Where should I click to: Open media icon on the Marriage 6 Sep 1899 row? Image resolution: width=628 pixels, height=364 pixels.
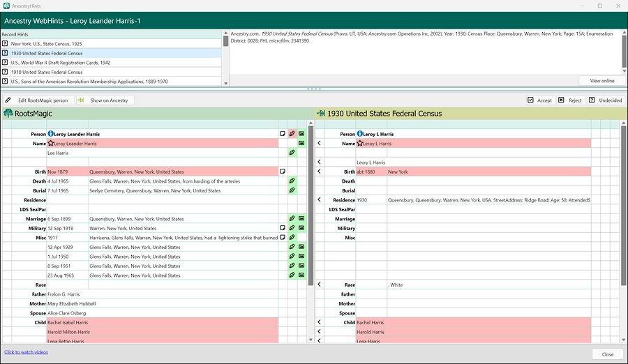coord(301,219)
